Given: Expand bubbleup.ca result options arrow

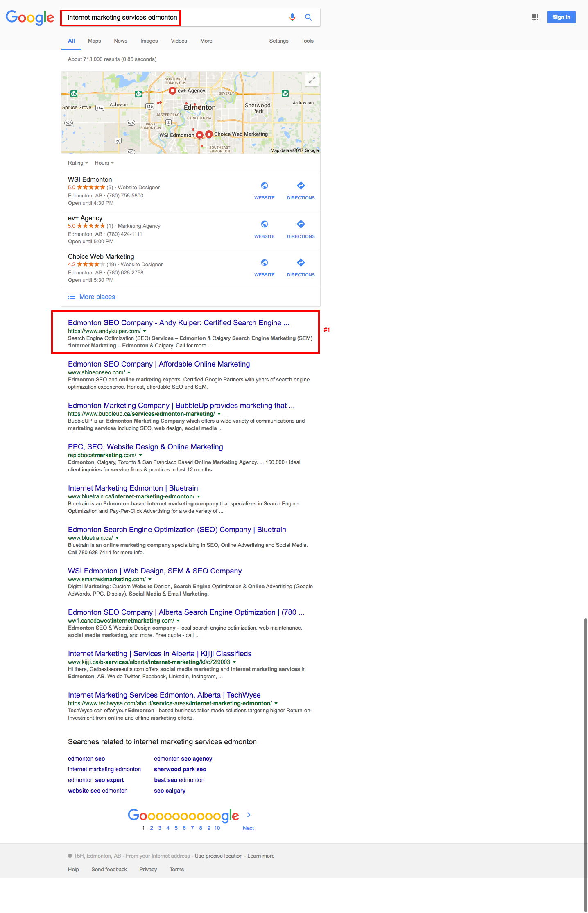Looking at the screenshot, I should 219,414.
